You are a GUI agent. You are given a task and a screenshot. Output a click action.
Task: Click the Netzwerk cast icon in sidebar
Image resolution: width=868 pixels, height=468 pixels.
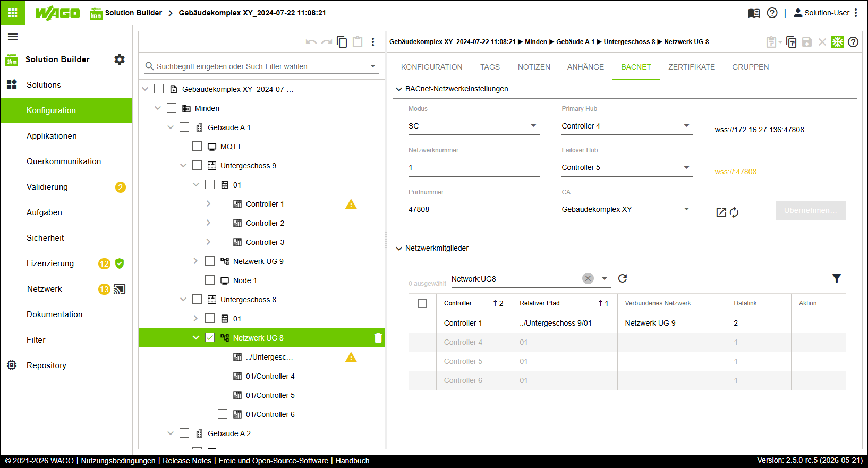(120, 289)
